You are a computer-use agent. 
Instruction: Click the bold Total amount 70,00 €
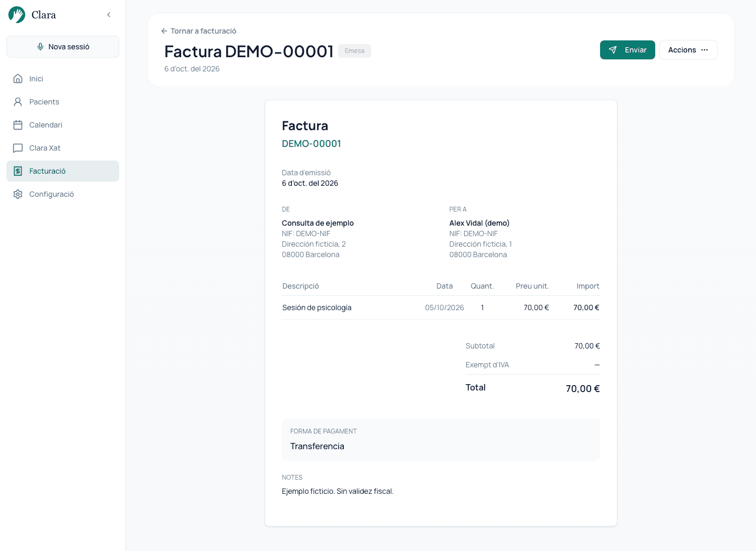point(583,388)
